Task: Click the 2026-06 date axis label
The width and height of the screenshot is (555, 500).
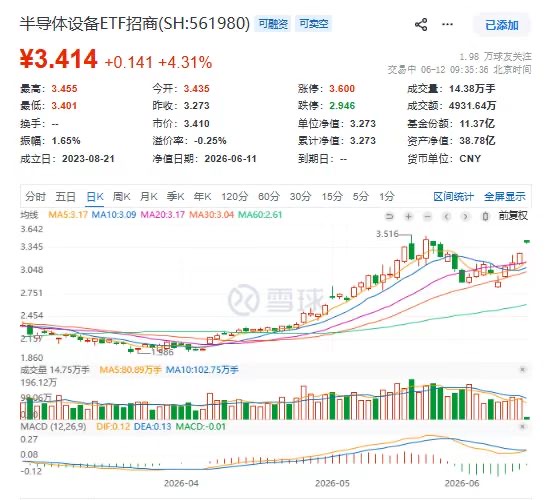Action: click(462, 483)
